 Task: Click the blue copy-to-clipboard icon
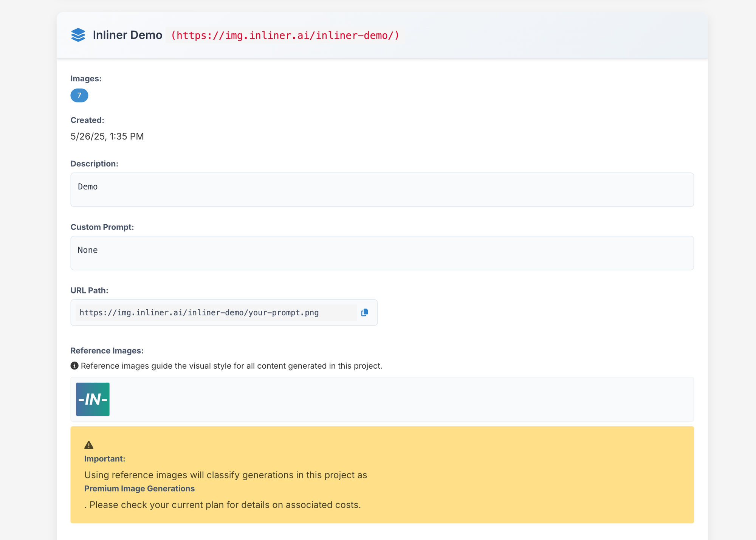tap(365, 312)
